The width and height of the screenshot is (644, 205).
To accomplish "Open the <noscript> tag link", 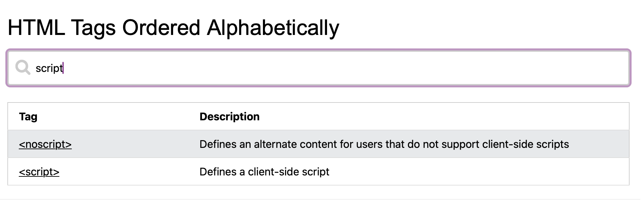I will (x=45, y=144).
